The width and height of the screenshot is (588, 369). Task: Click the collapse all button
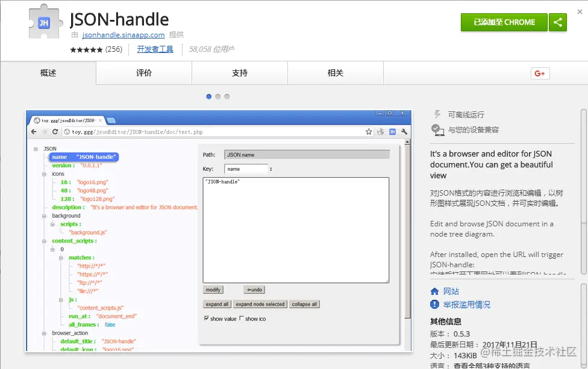coord(304,304)
